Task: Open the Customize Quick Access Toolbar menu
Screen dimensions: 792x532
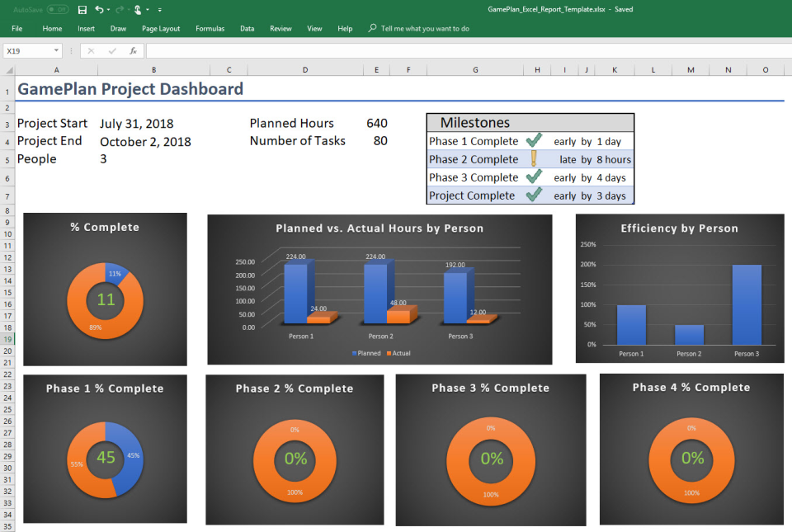Action: pos(160,9)
